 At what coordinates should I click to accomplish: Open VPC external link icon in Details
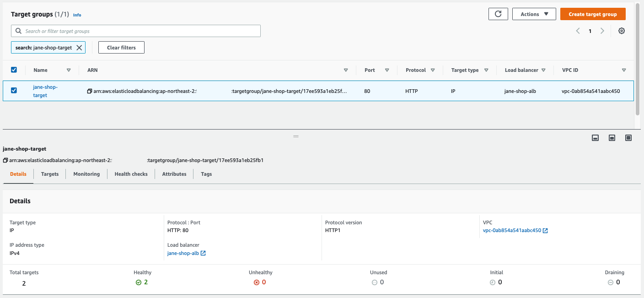pos(545,231)
